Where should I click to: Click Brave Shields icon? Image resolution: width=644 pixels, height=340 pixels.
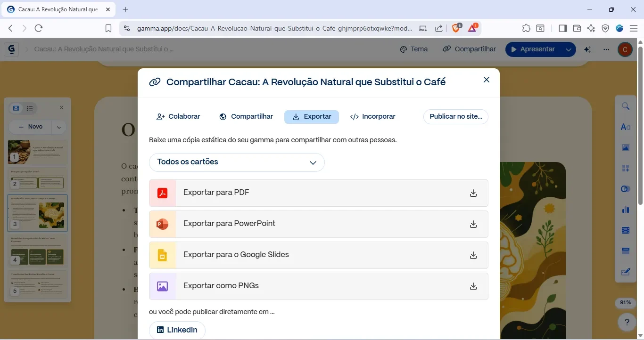click(x=456, y=28)
